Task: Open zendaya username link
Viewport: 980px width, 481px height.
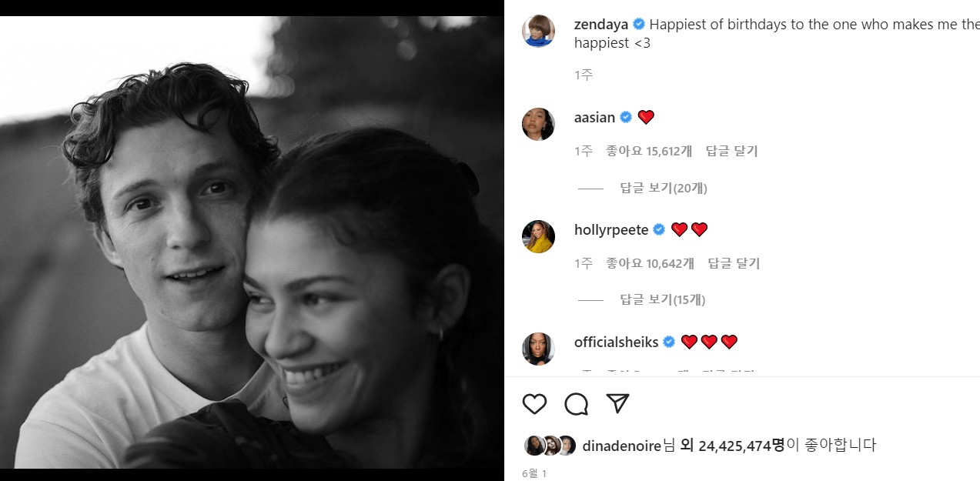Action: (601, 24)
